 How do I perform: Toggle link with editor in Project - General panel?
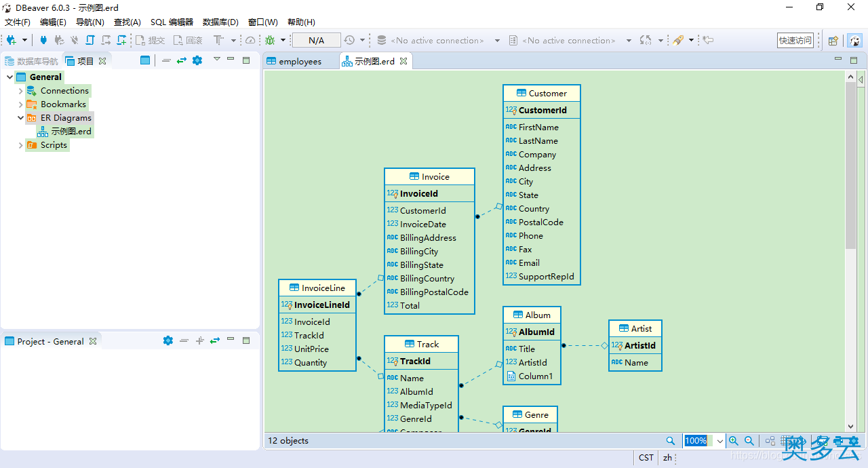(215, 340)
